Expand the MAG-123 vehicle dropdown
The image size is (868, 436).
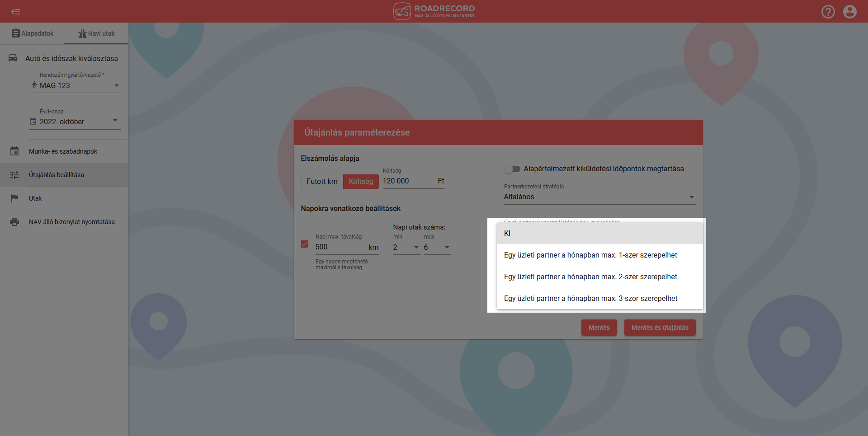(75, 85)
